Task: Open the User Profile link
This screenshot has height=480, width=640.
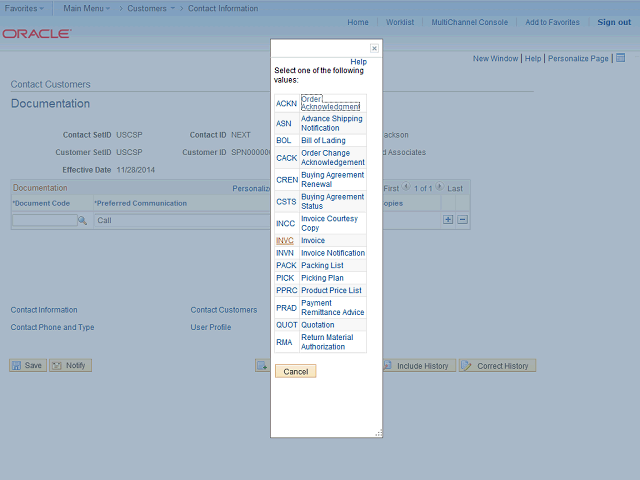Action: pos(211,327)
